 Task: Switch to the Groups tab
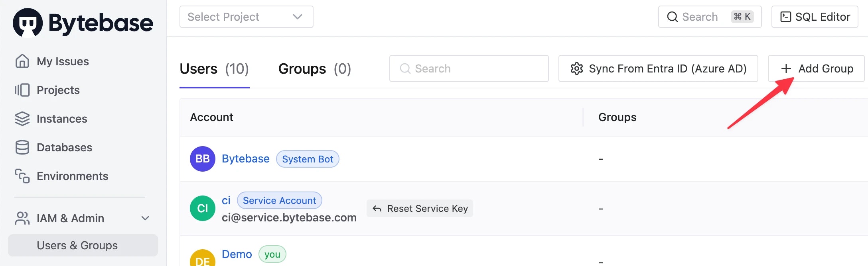coord(302,68)
